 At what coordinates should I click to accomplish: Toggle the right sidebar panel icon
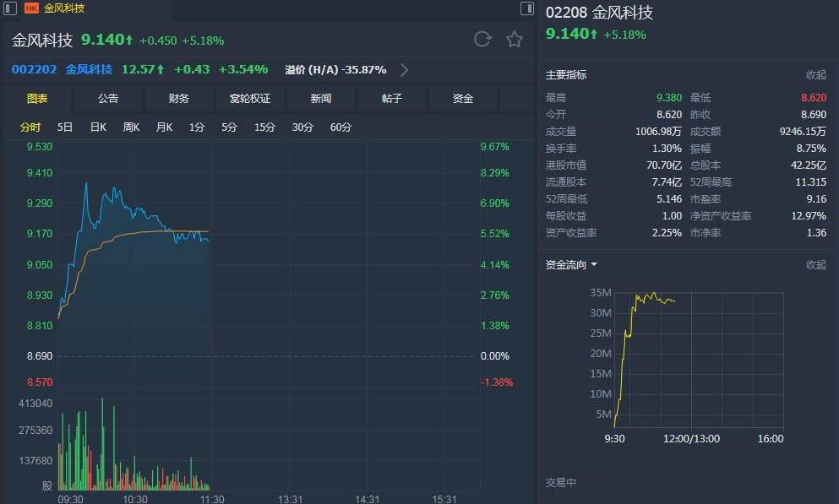click(x=527, y=8)
